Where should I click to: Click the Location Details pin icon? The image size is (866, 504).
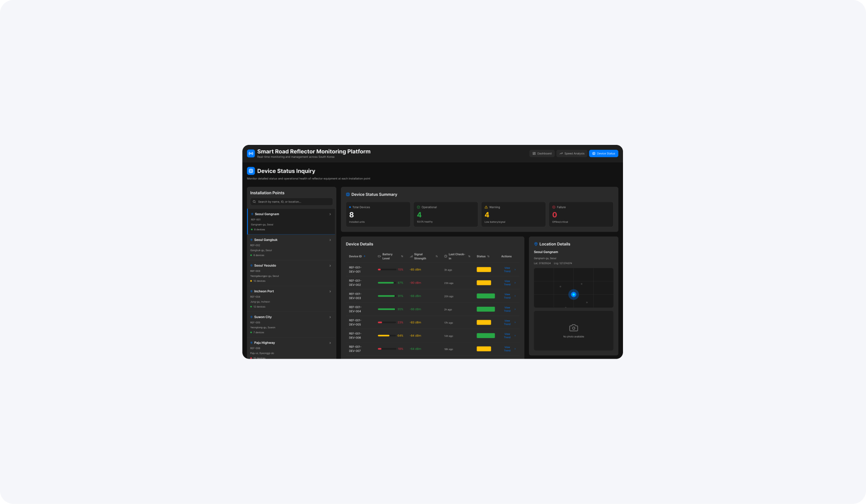pos(536,244)
